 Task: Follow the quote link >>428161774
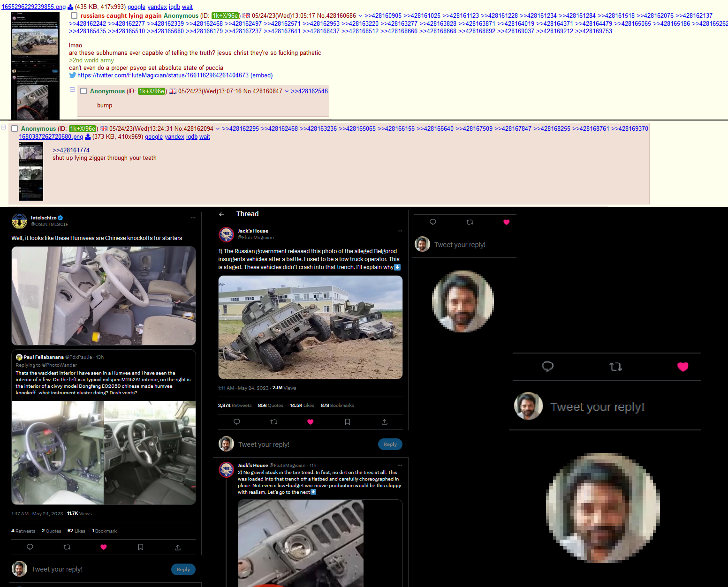point(71,151)
